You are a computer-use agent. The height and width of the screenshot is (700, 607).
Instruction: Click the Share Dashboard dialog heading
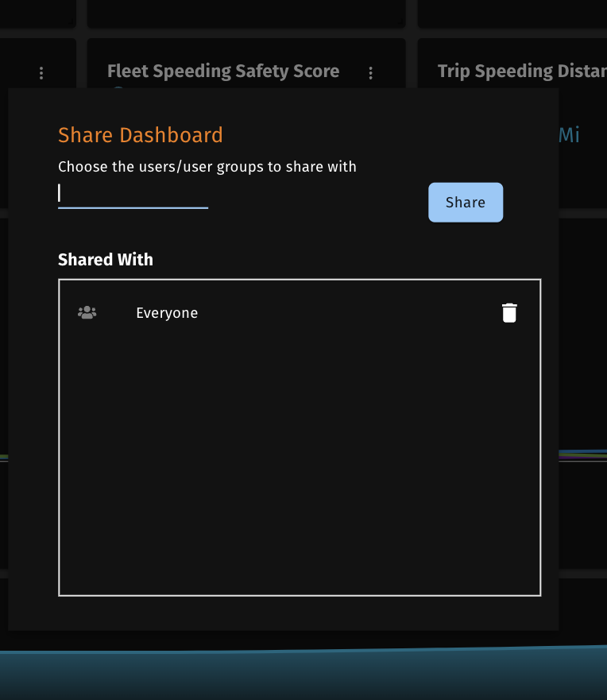click(141, 135)
